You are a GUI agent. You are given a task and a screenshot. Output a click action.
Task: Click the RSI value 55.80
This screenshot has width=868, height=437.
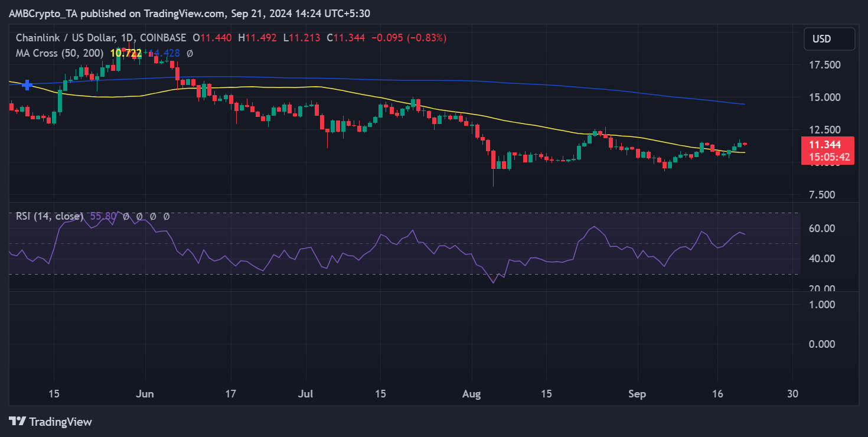point(103,217)
